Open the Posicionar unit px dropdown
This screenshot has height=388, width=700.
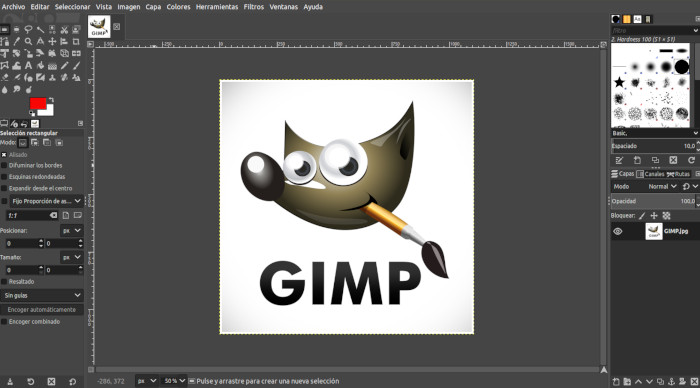(71, 230)
